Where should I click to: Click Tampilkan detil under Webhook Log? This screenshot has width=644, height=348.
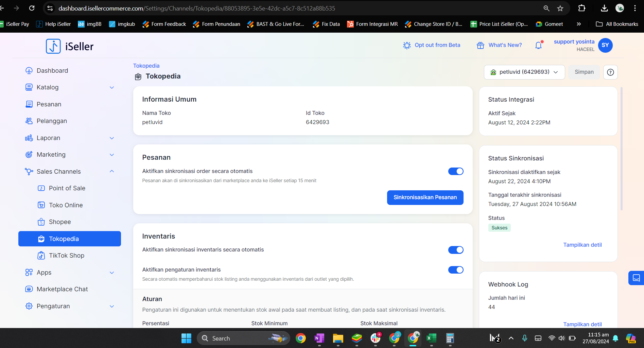coord(582,324)
